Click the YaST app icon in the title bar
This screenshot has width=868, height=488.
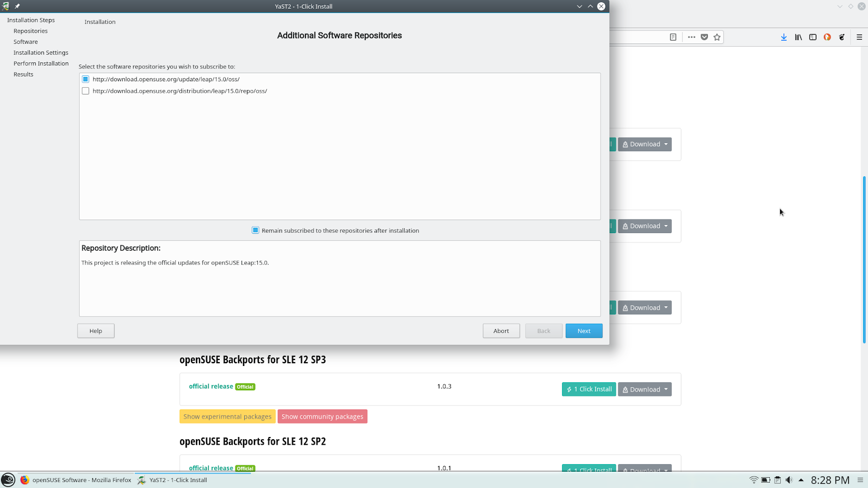point(5,7)
